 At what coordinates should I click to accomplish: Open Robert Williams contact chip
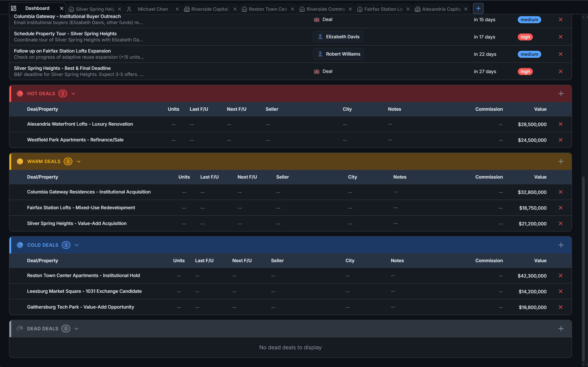[338, 54]
